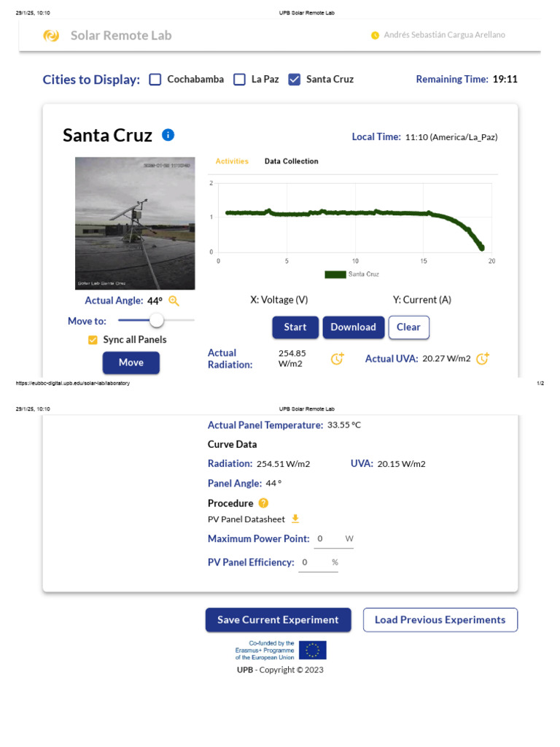Click the Download button
Screen dimensions: 560x747
point(353,328)
